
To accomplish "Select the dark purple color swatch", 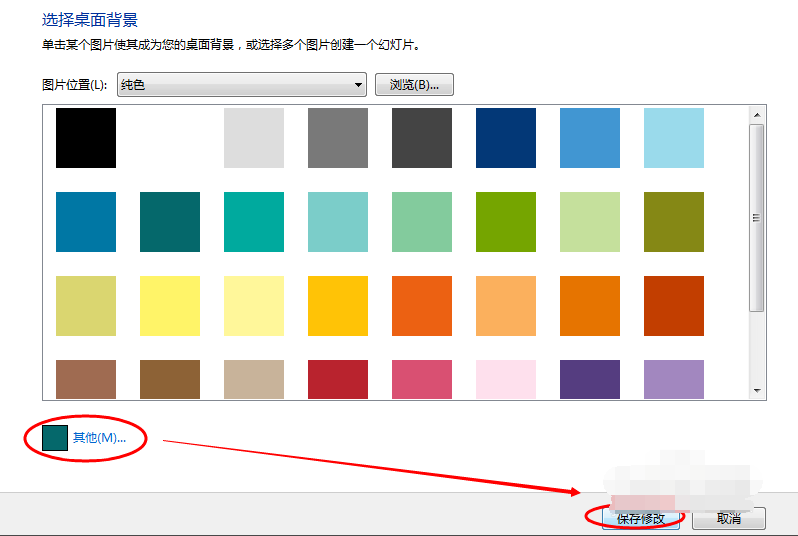I will tap(590, 380).
